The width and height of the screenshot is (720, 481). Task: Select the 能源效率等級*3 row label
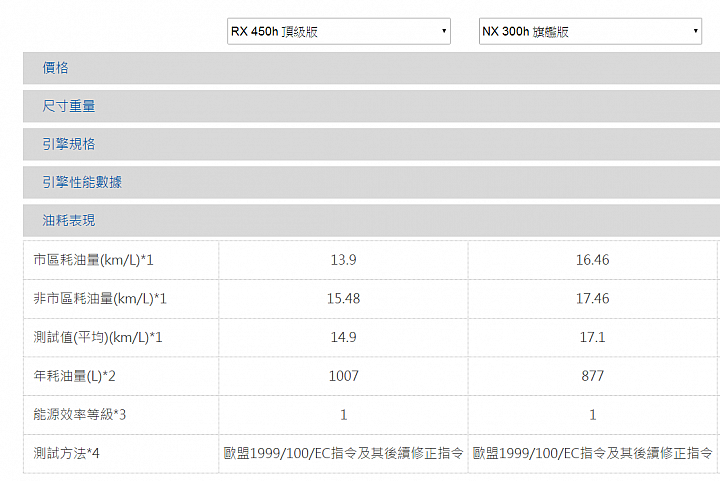[79, 414]
